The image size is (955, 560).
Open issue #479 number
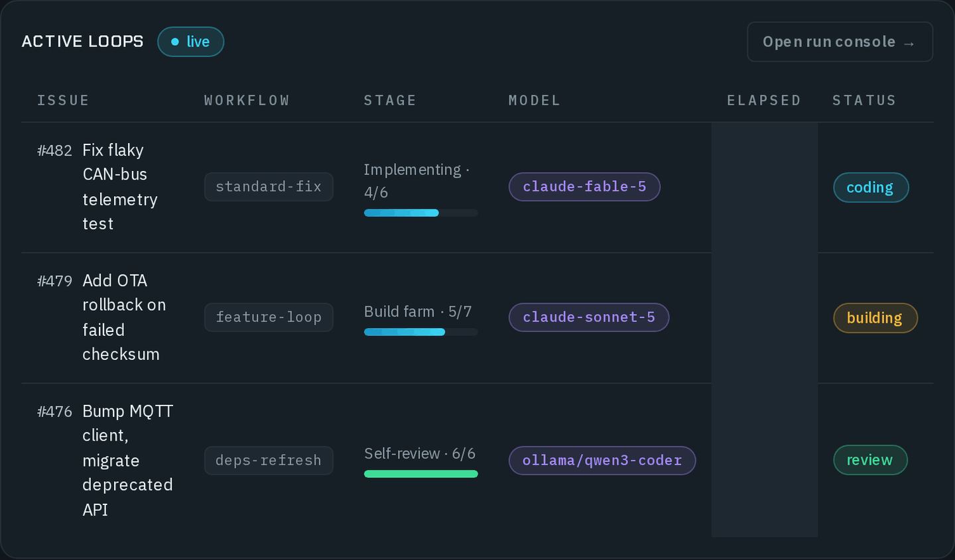click(x=54, y=281)
